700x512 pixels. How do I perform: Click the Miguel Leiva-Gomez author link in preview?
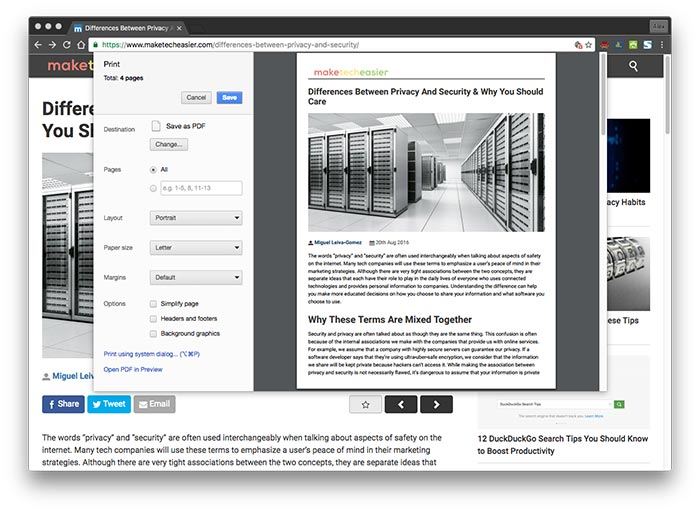pos(338,242)
